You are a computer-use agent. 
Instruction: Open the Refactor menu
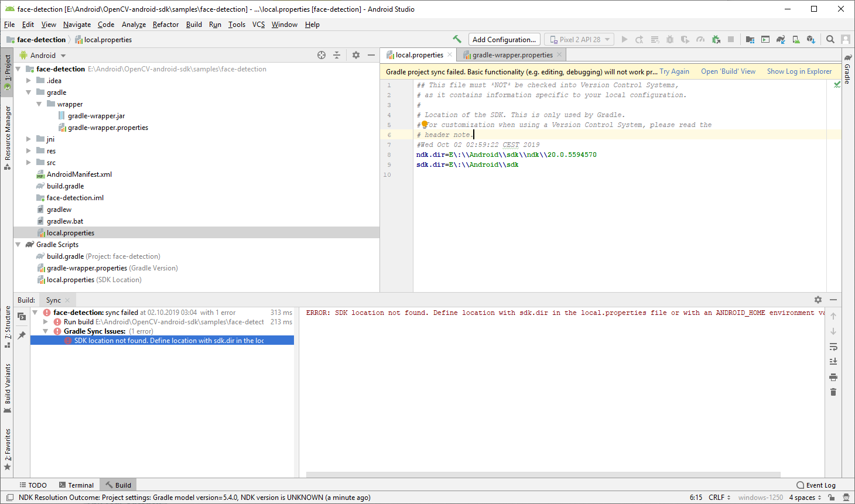pyautogui.click(x=166, y=25)
